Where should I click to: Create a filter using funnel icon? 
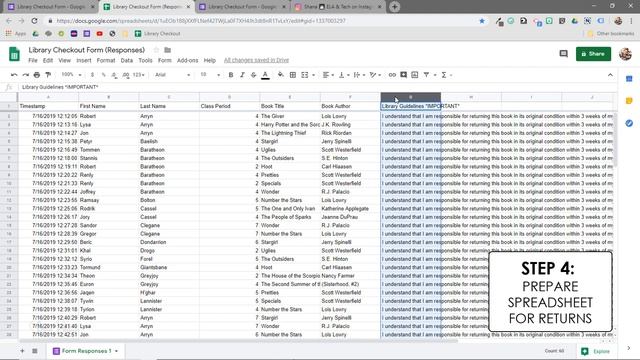coord(426,75)
